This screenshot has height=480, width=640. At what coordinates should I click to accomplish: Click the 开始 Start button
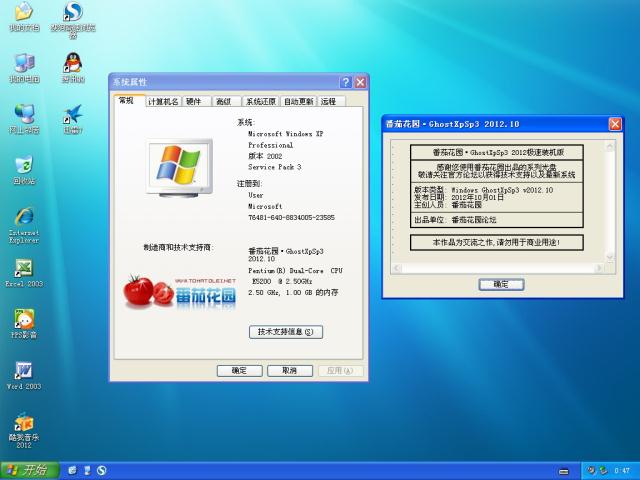click(28, 470)
